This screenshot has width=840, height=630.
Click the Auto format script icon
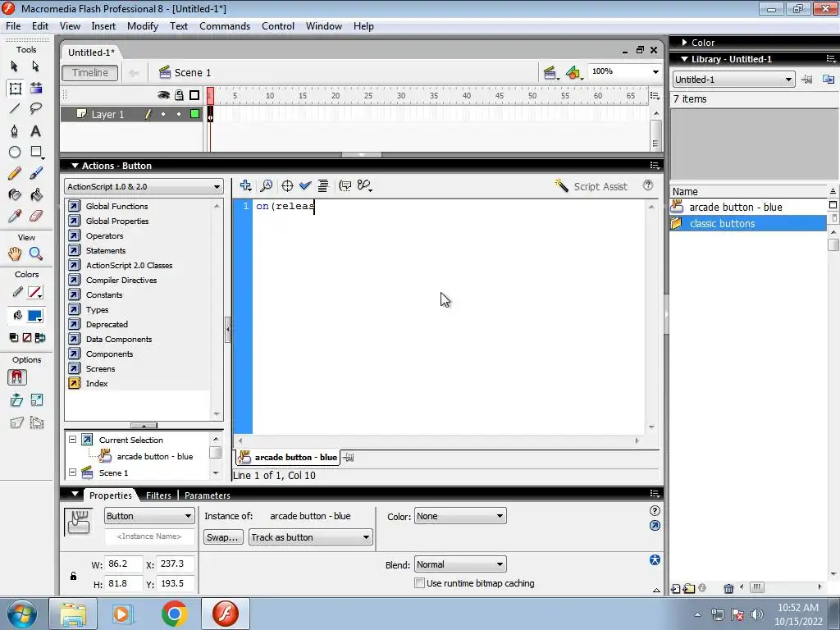[x=322, y=186]
